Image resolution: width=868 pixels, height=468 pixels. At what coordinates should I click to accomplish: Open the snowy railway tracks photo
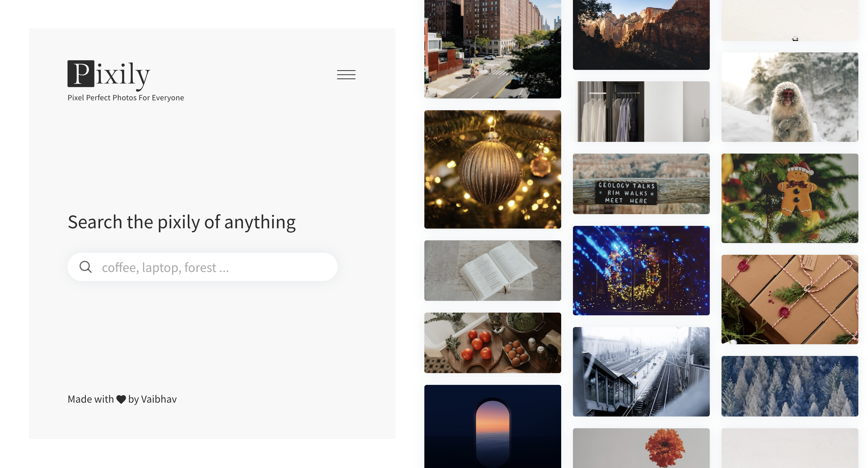[x=641, y=372]
